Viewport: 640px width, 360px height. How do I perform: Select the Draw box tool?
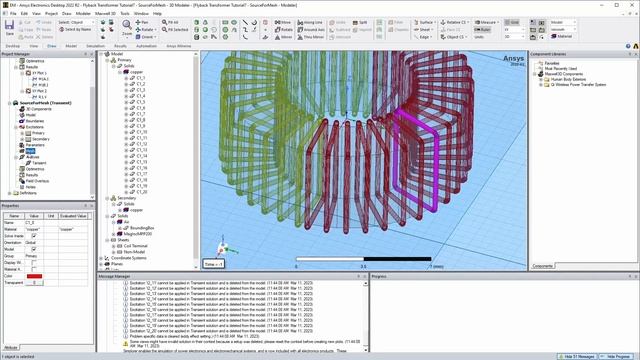[x=197, y=22]
